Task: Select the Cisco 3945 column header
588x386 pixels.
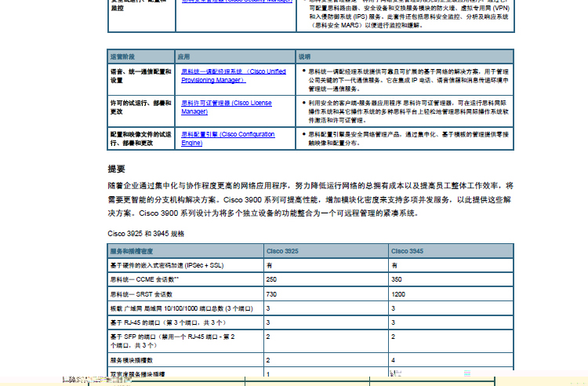Action: (x=408, y=251)
